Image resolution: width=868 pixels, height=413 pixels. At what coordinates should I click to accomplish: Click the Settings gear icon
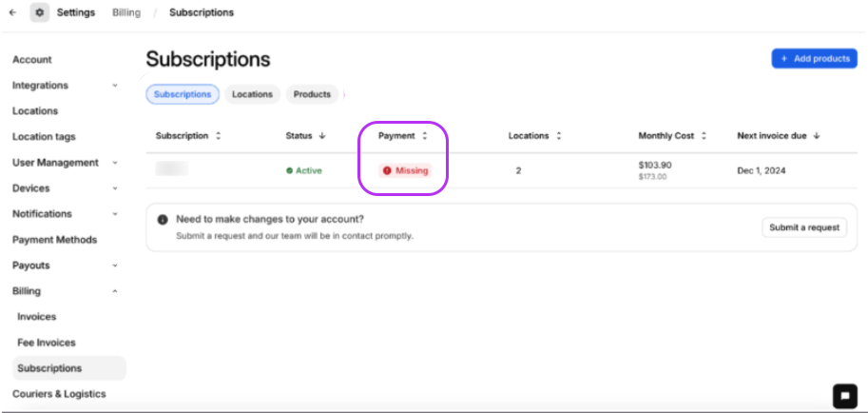coord(39,12)
